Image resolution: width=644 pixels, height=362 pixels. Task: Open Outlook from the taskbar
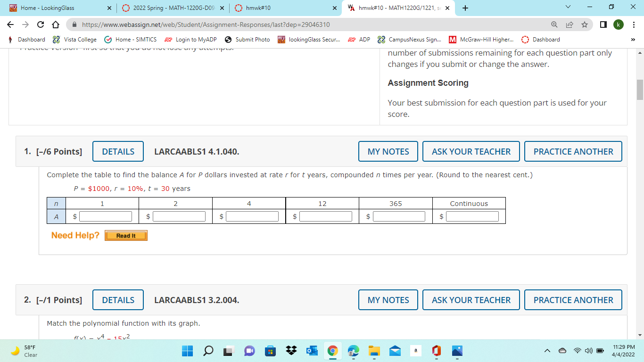[x=312, y=351]
